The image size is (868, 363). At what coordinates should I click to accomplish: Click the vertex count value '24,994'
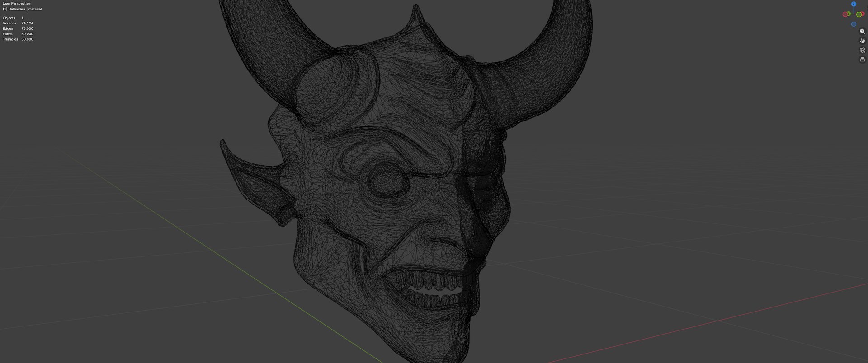pyautogui.click(x=27, y=23)
